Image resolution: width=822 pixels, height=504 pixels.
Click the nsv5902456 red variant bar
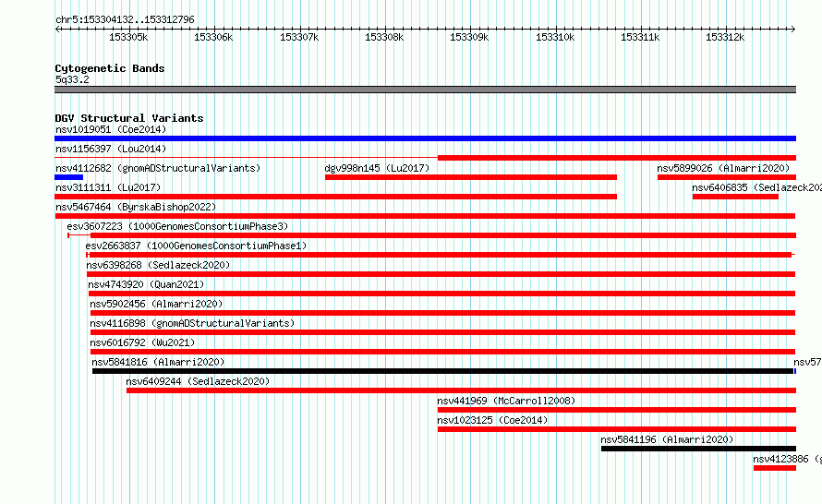[443, 313]
